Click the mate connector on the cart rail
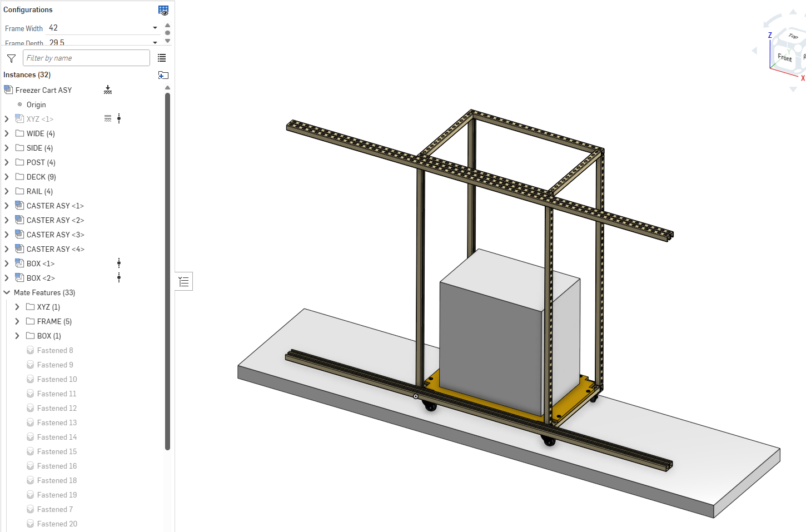This screenshot has width=806, height=532. (416, 396)
